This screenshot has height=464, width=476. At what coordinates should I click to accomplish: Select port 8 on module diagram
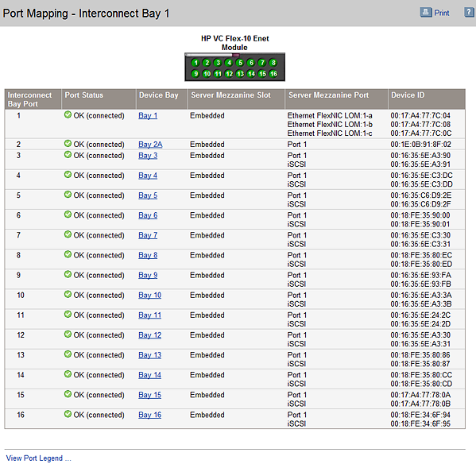tap(273, 63)
